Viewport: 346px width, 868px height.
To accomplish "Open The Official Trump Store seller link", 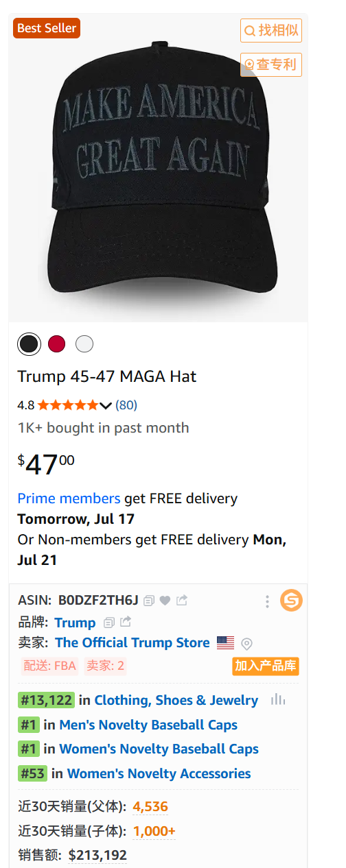I will pyautogui.click(x=132, y=642).
